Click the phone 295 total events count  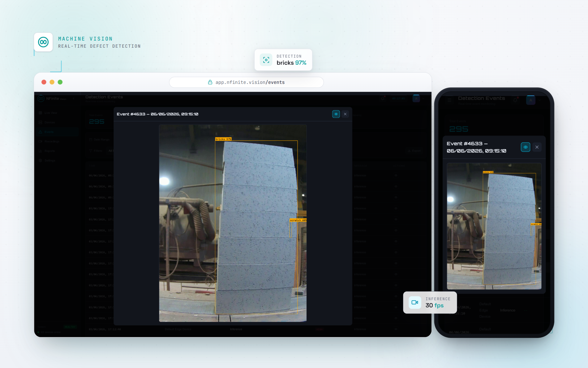459,129
